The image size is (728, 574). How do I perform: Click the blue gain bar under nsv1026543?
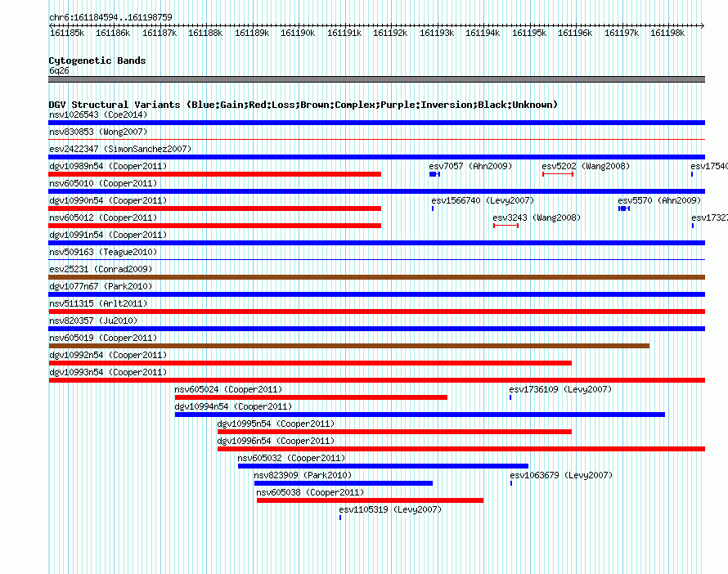(376, 123)
